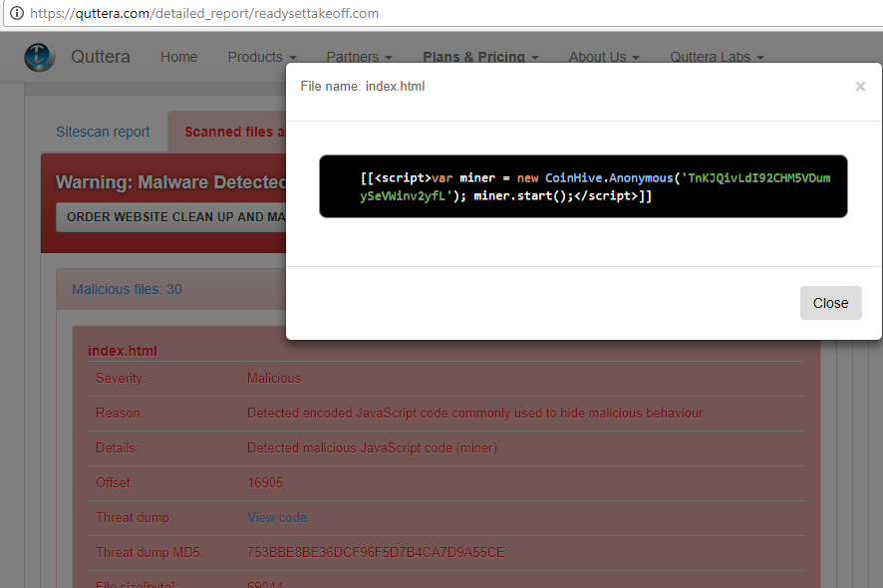
Task: Click the Reason text about encoded JavaScript
Action: point(475,413)
